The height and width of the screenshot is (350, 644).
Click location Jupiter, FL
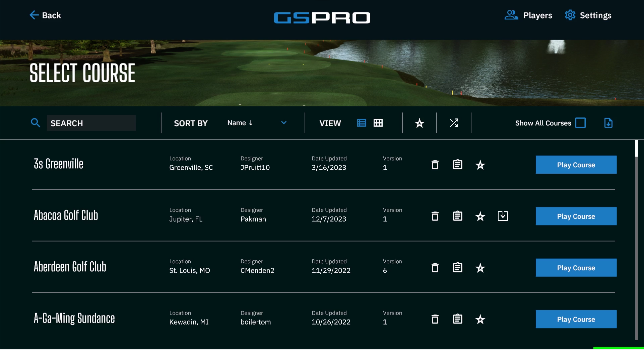186,219
